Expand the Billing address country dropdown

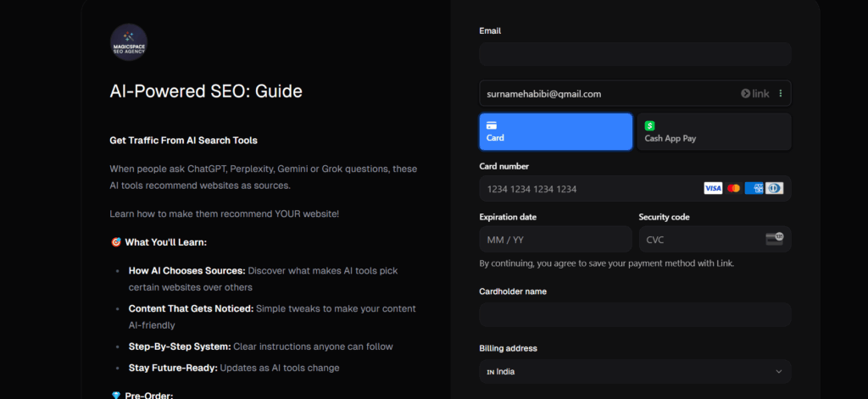[634, 371]
